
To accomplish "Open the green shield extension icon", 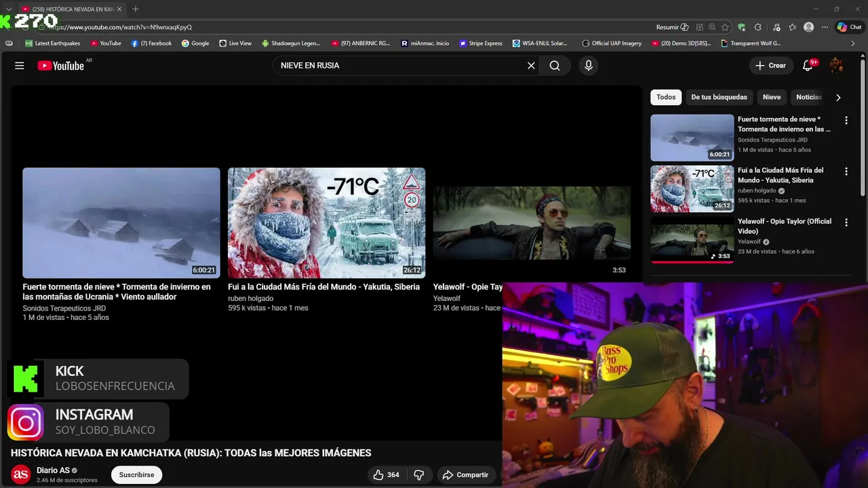I will click(x=741, y=27).
